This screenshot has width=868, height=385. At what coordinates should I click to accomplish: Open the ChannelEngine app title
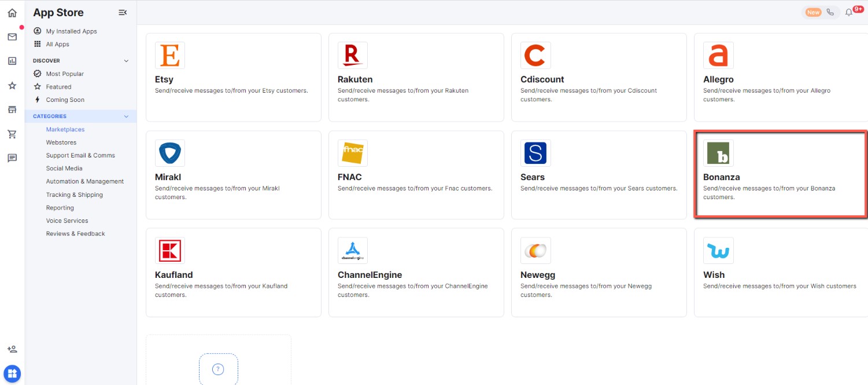coord(370,275)
